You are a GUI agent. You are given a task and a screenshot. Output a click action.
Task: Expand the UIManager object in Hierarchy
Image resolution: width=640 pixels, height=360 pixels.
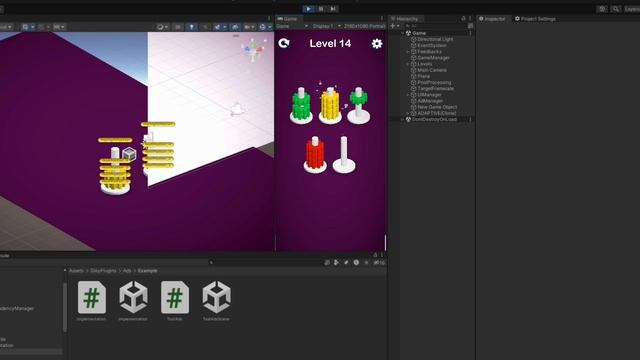click(x=408, y=95)
